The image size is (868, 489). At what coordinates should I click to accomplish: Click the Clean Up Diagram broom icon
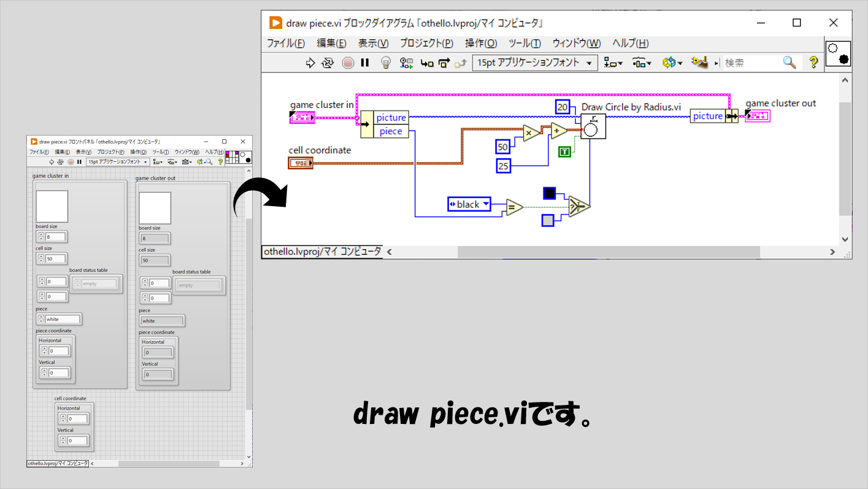point(699,63)
